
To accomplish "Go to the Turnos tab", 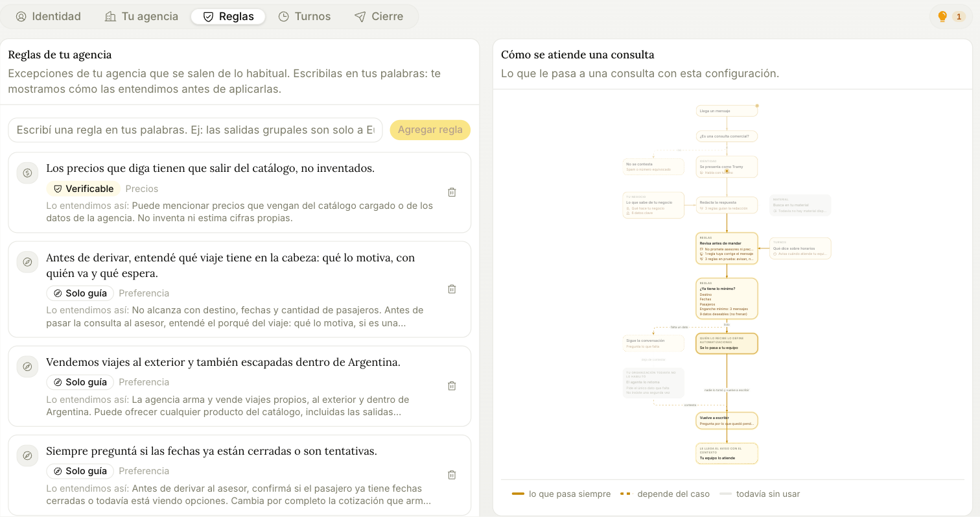I will pos(305,16).
